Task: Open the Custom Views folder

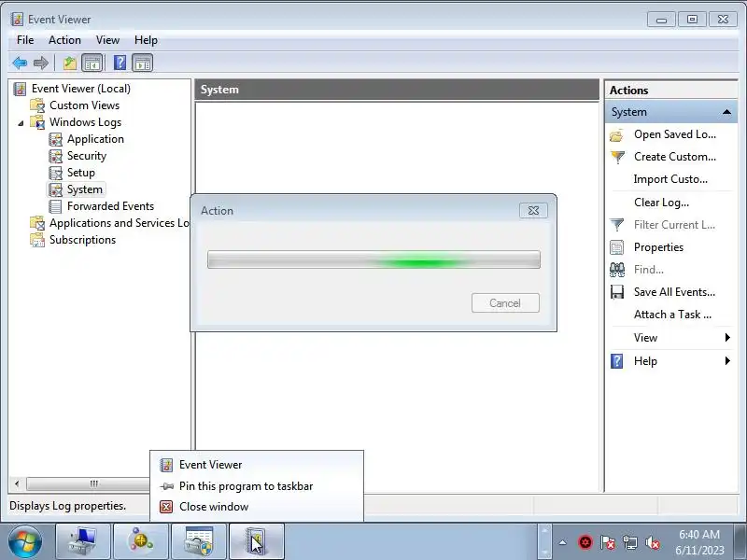Action: pos(84,105)
